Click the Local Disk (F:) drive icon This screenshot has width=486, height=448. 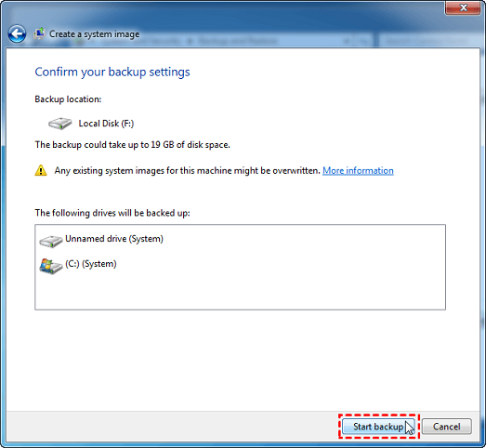[59, 123]
